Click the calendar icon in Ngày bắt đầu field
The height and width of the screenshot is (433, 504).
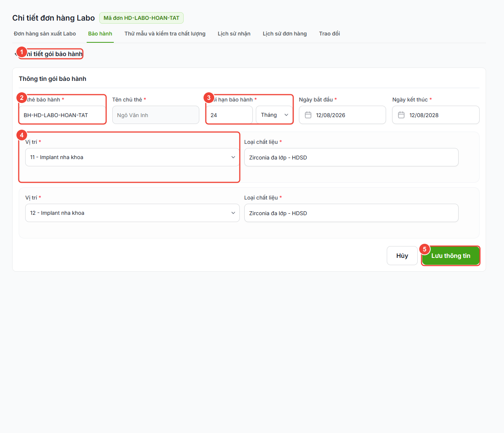308,115
